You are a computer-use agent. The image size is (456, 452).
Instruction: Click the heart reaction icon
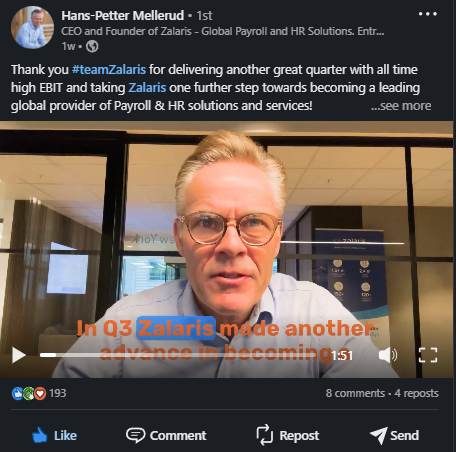tap(40, 394)
